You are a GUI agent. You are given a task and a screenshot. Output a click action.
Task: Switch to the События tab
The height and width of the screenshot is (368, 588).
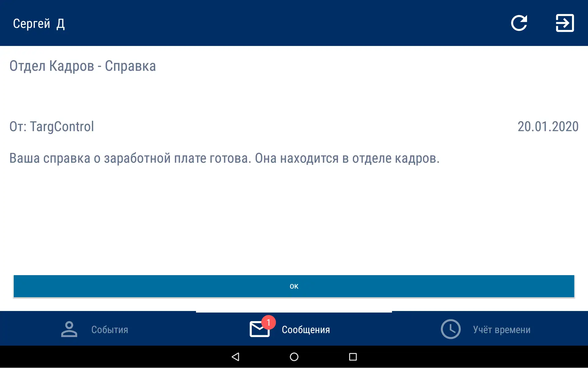(x=109, y=329)
